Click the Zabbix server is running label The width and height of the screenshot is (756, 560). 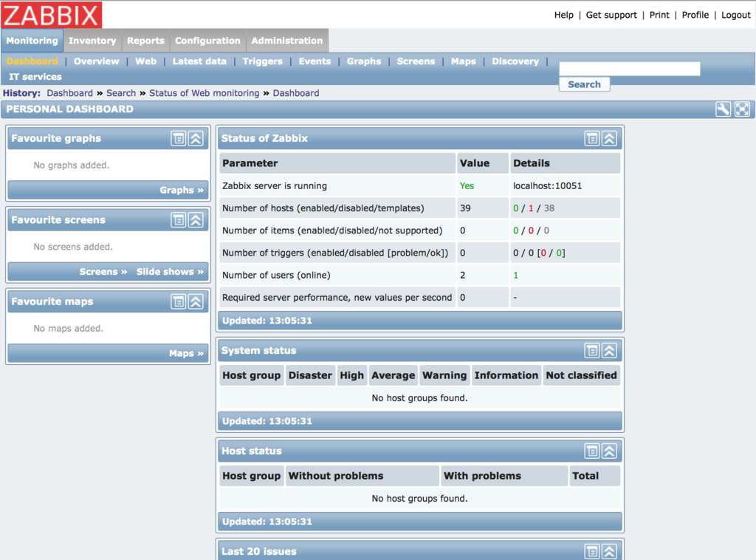(275, 185)
